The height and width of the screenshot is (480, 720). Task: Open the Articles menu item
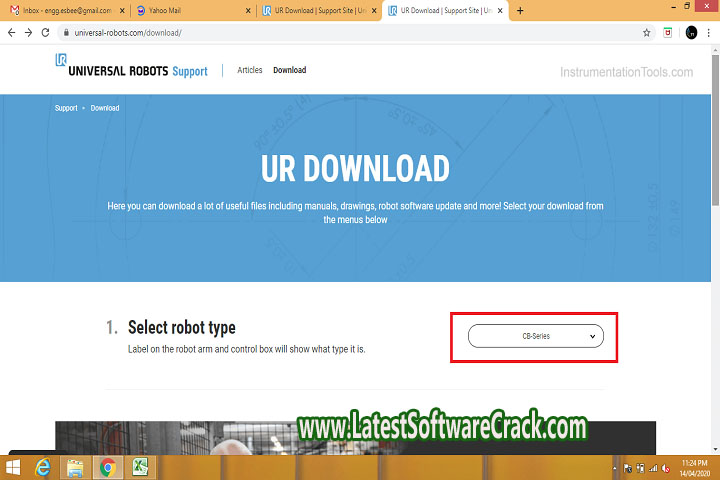[x=249, y=70]
